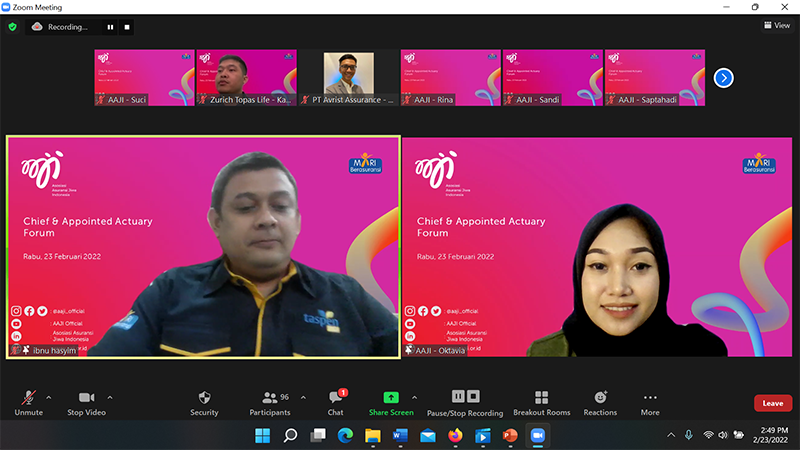Screen dimensions: 800x450
Task: Show next participants with blue arrow
Action: click(x=723, y=78)
